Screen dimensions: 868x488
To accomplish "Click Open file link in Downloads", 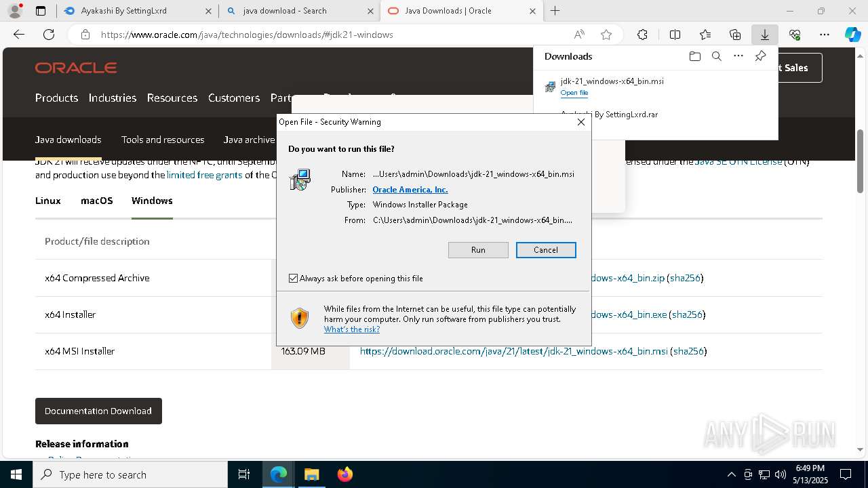I will click(574, 93).
